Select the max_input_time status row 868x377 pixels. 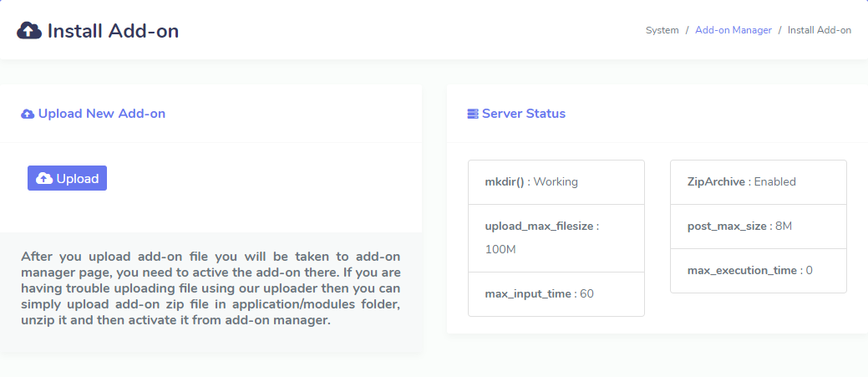556,293
